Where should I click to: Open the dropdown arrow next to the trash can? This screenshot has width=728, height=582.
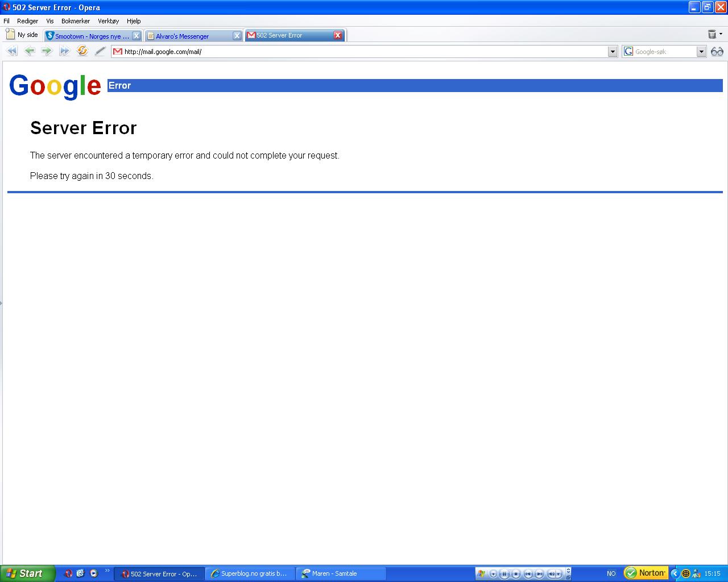(x=721, y=34)
